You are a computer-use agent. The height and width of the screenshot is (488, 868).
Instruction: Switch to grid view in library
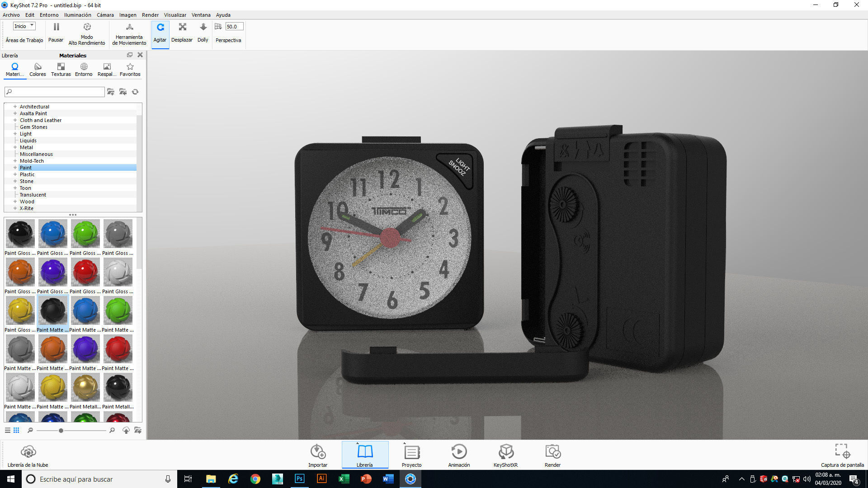[16, 430]
